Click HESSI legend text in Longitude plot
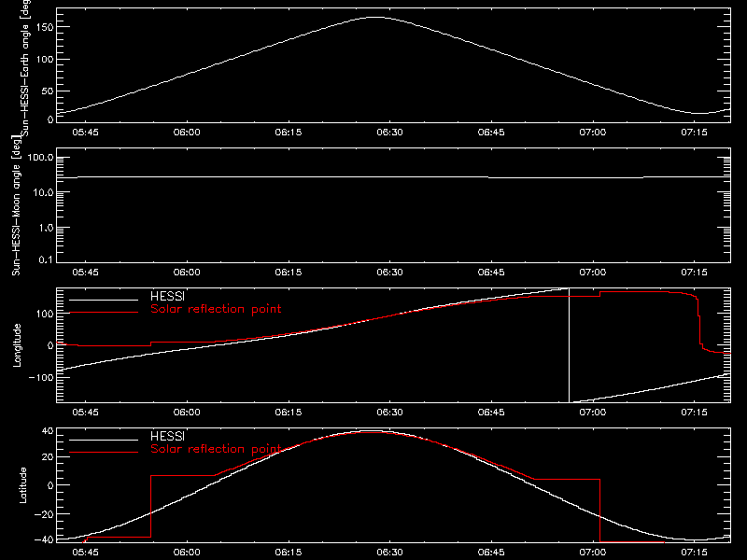747x560 pixels. 167,297
